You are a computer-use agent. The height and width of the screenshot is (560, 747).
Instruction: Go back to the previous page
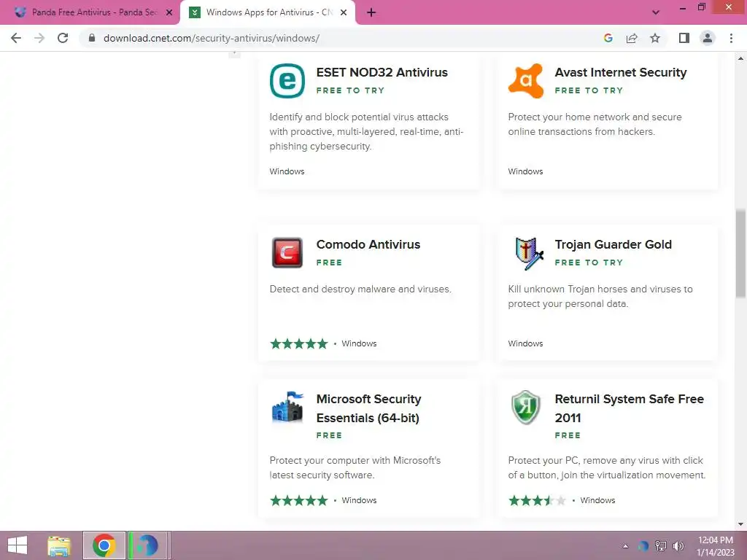[x=16, y=38]
